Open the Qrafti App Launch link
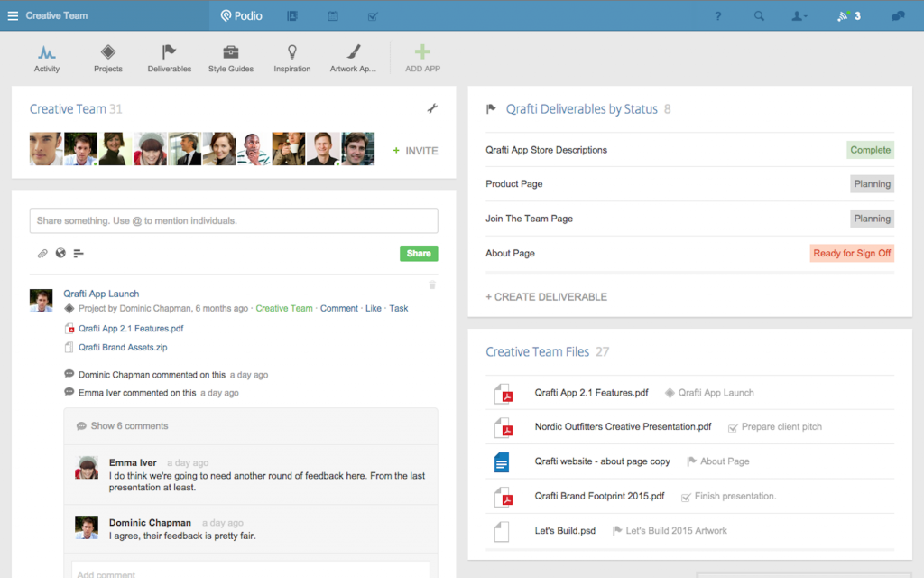Viewport: 924px width, 578px height. 101,294
